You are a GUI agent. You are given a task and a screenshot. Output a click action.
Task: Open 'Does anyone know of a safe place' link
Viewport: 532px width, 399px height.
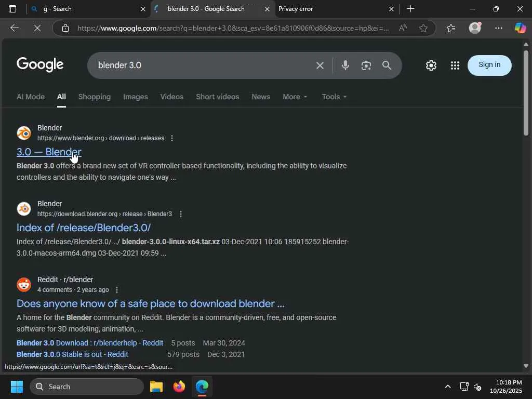point(151,303)
